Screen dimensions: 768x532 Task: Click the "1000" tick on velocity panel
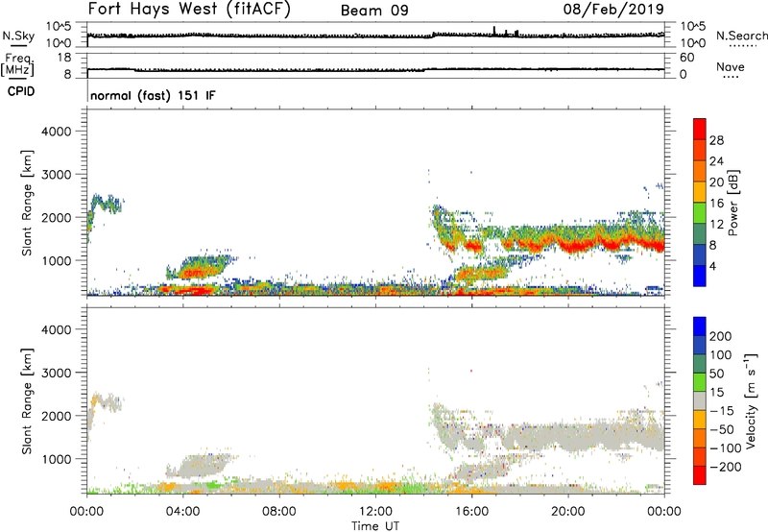tap(56, 459)
